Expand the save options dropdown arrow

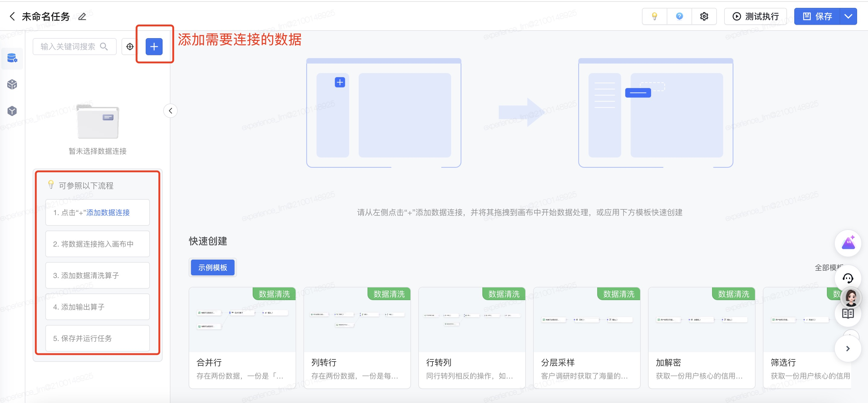[x=848, y=16]
